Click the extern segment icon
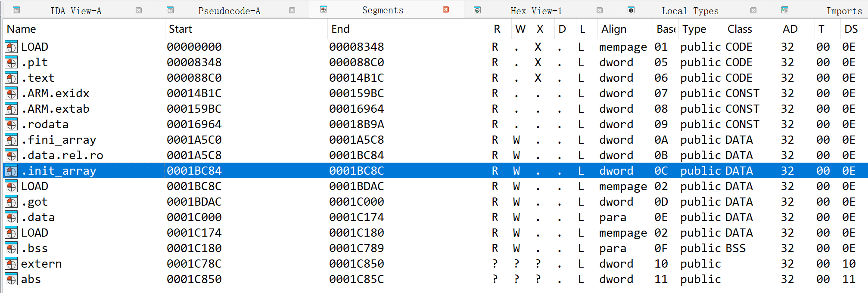This screenshot has height=293, width=868. [11, 264]
